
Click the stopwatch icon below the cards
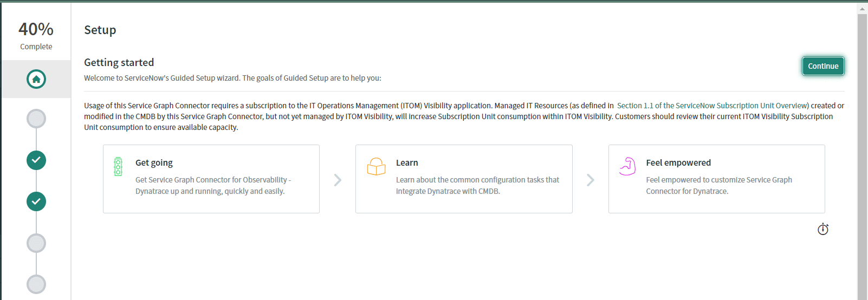(822, 229)
